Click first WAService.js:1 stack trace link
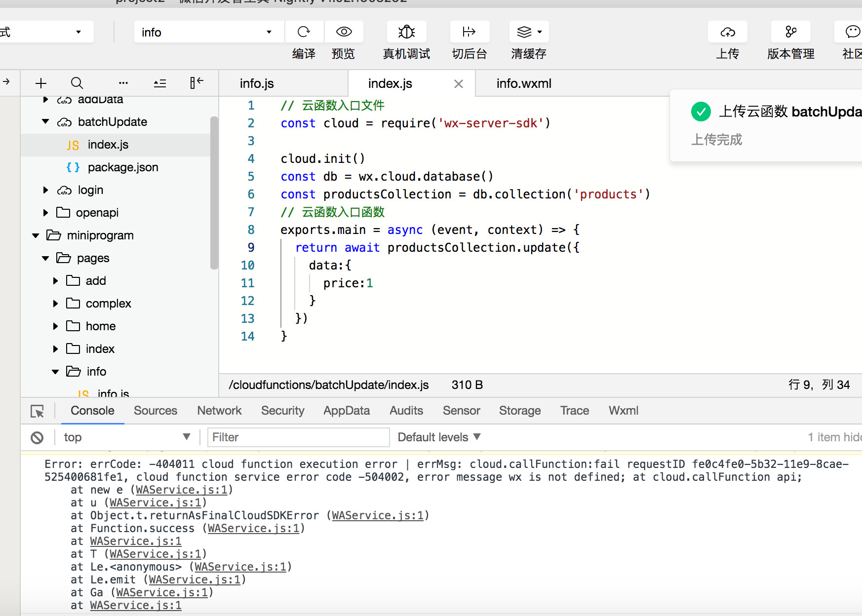The height and width of the screenshot is (616, 862). [181, 490]
